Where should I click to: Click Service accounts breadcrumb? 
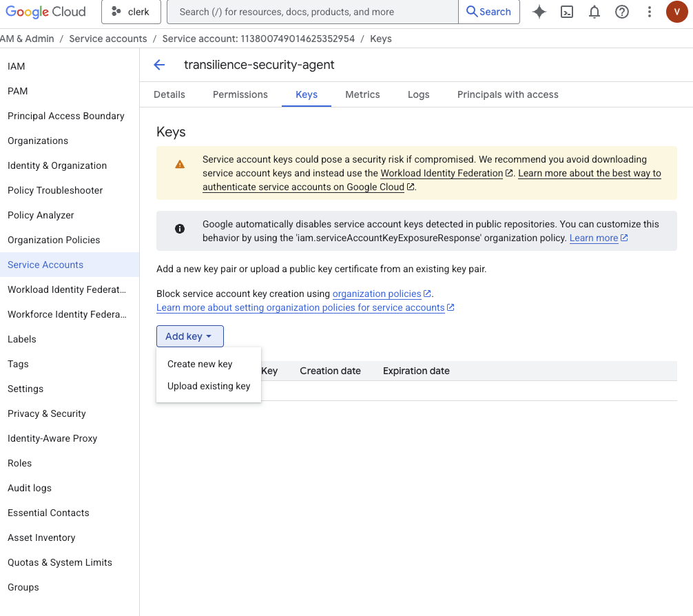[108, 39]
